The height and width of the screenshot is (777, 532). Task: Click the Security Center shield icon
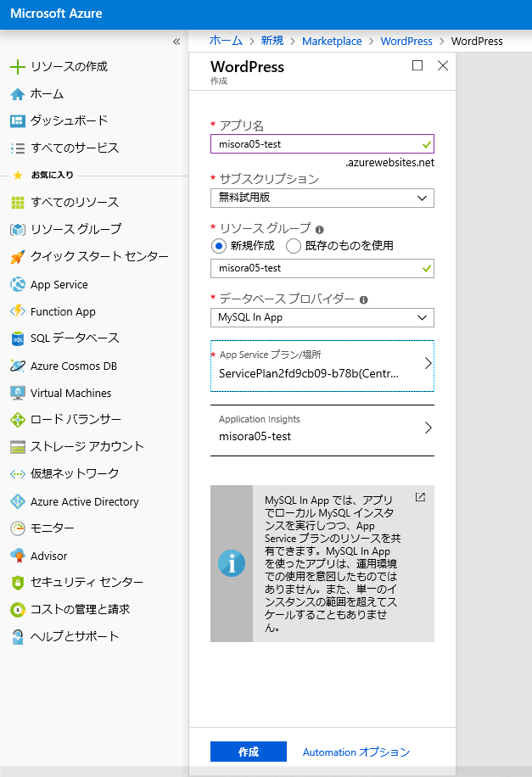(x=17, y=582)
